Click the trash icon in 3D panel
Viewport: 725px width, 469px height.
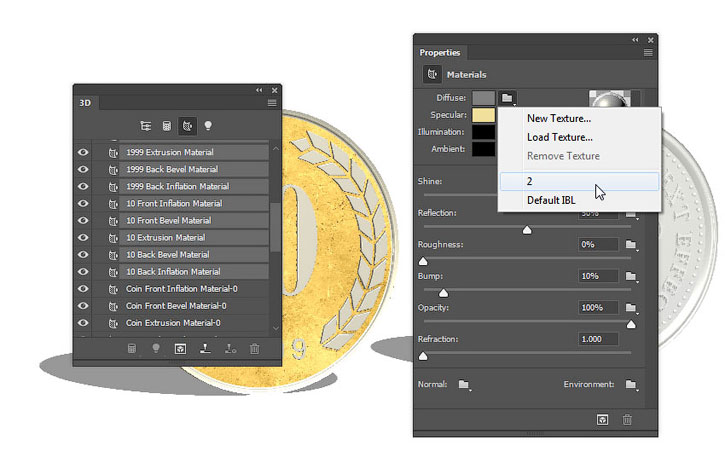(x=255, y=349)
